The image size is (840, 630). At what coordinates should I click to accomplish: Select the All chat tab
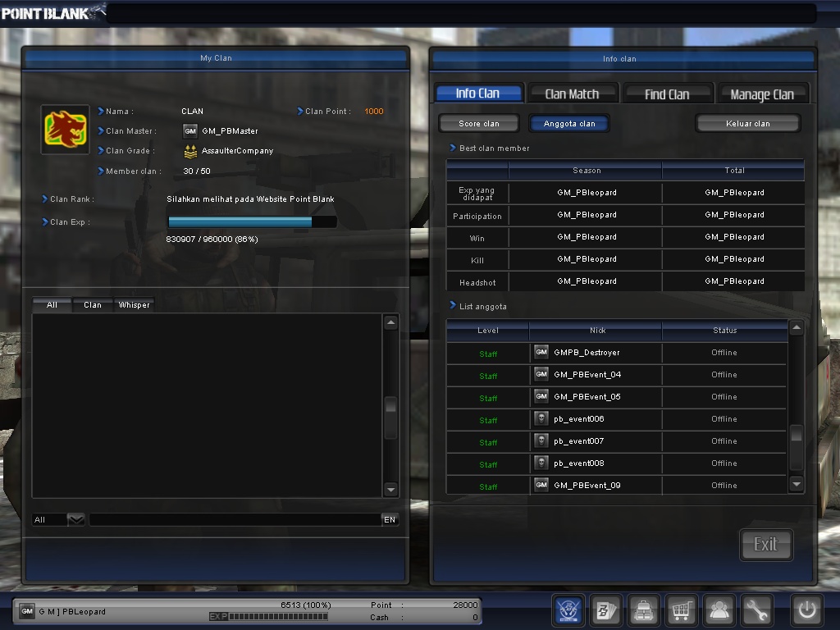[x=52, y=305]
